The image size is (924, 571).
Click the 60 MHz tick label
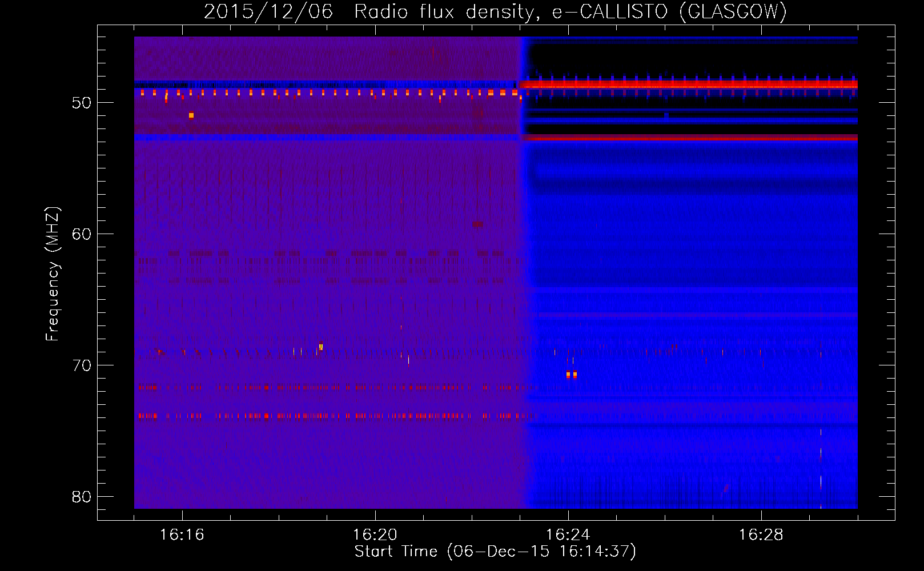click(x=82, y=234)
